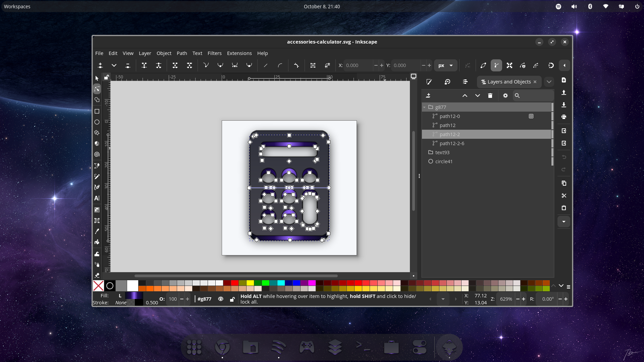Select the Selector arrow tool
Image resolution: width=644 pixels, height=362 pixels.
(97, 78)
